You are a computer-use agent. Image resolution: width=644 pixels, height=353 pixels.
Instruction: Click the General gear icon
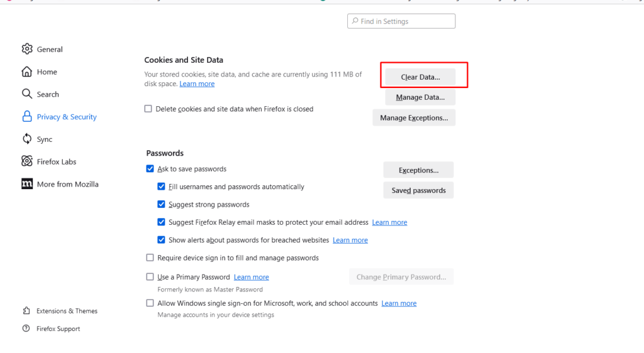tap(27, 49)
